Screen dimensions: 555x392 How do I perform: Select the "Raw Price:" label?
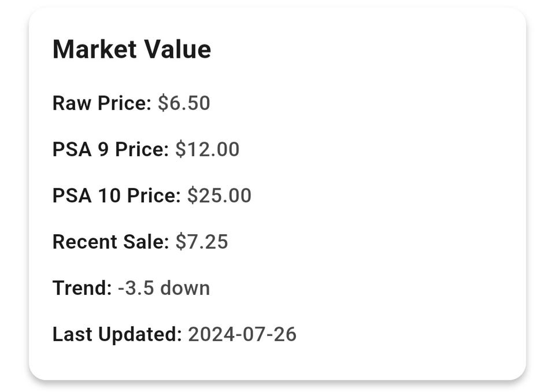coord(102,103)
